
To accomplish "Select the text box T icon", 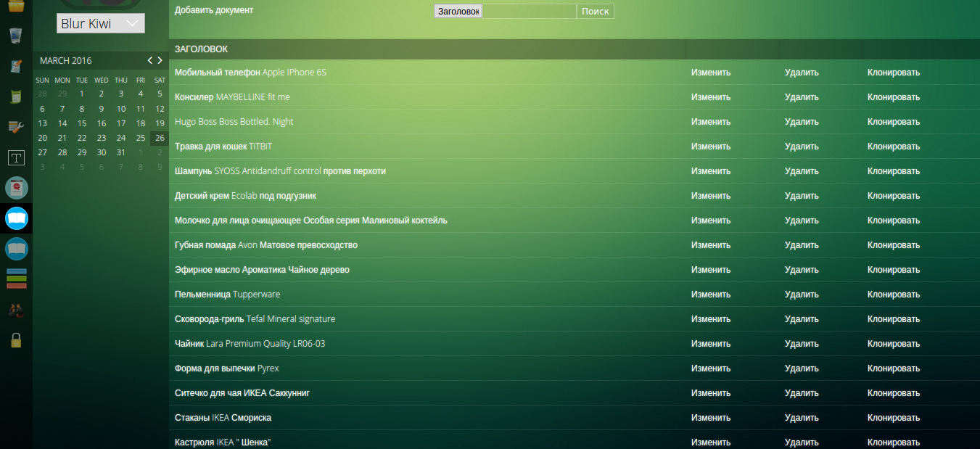I will (x=16, y=157).
